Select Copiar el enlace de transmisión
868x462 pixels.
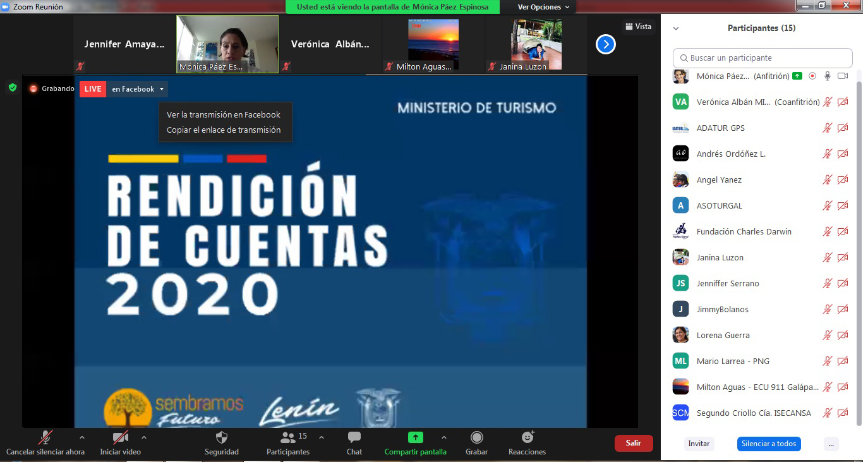pyautogui.click(x=224, y=130)
